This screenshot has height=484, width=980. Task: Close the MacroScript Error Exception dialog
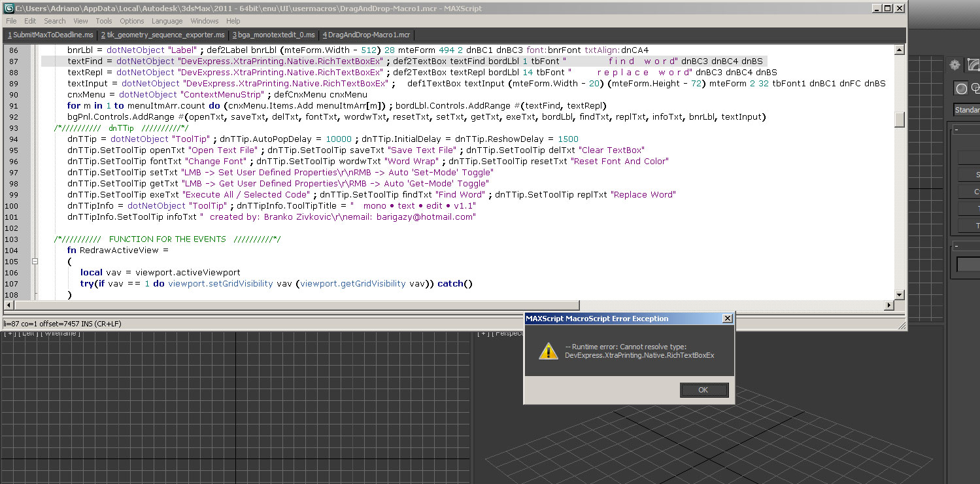727,319
